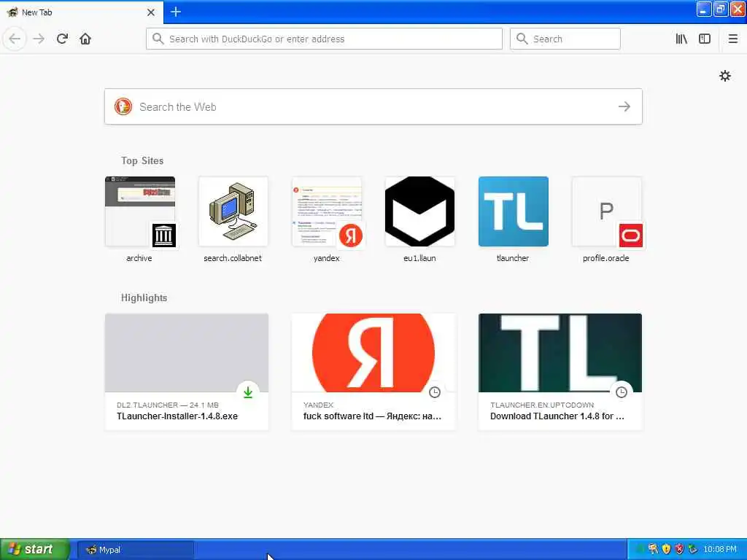Click the TLAUNCHER.EN.UPTODOWN source label
The width and height of the screenshot is (747, 560).
[x=542, y=405]
